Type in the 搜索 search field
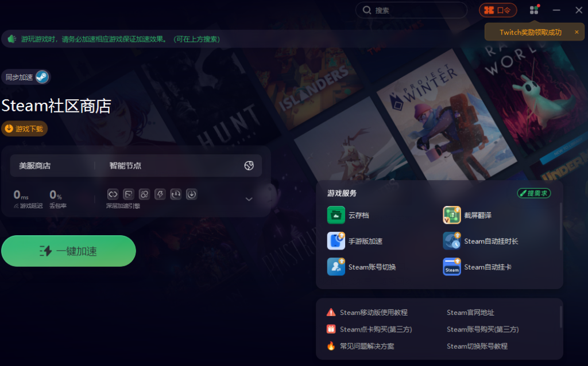Screen dimensions: 588x366 click(411, 10)
